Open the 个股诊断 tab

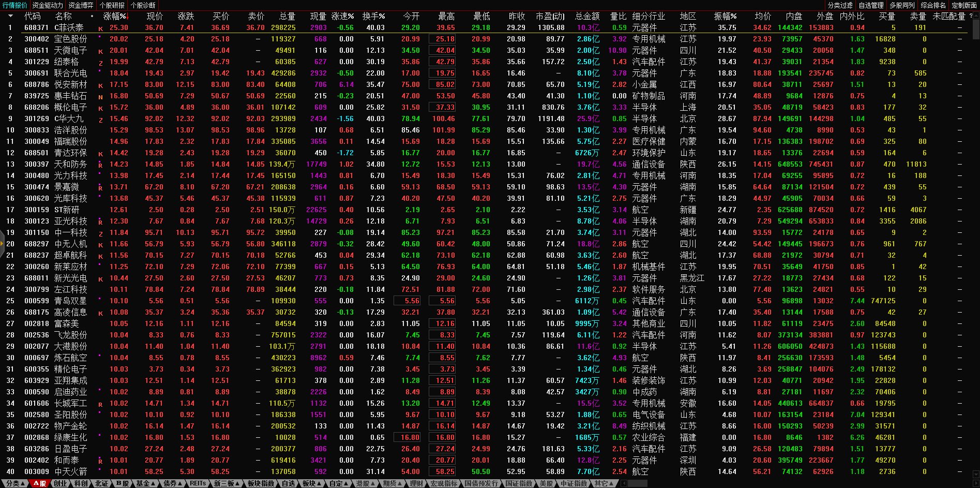[x=143, y=5]
